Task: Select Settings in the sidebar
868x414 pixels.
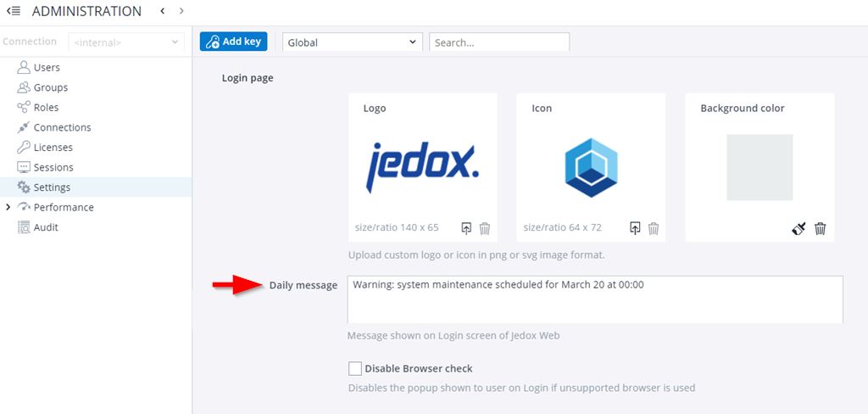Action: click(x=96, y=187)
